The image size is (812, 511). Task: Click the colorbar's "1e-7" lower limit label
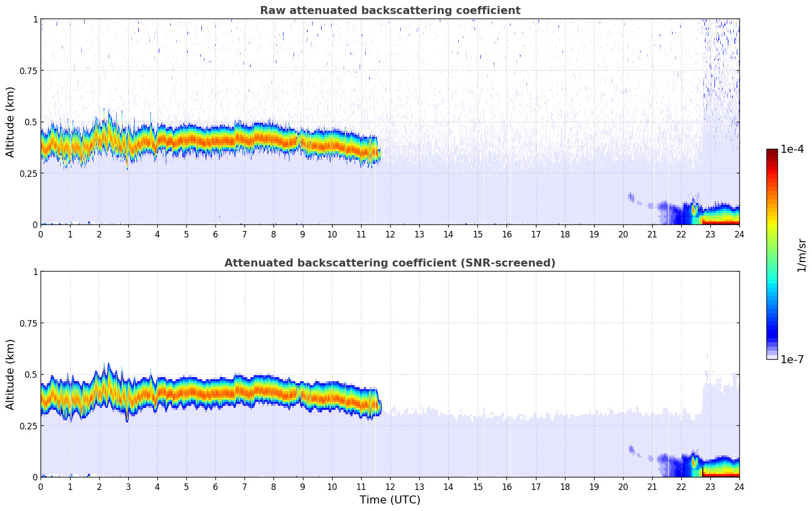(792, 359)
